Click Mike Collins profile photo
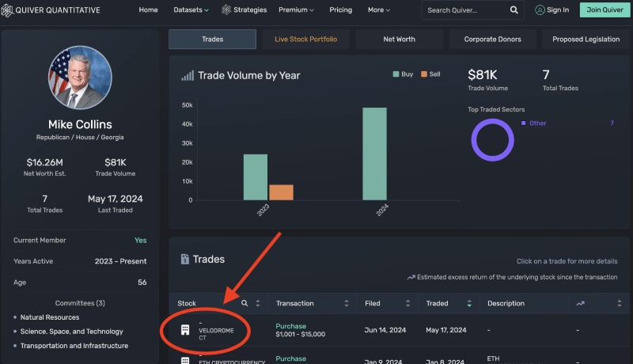This screenshot has height=364, width=633. coord(80,77)
